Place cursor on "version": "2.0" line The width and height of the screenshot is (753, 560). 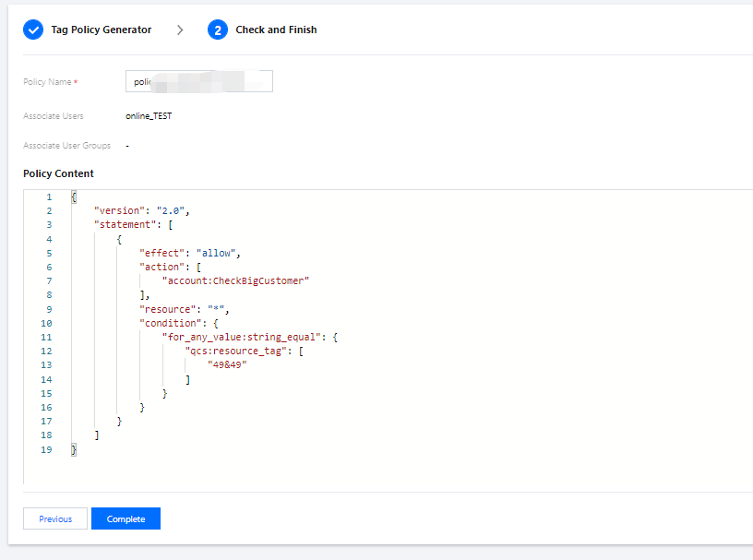click(141, 211)
